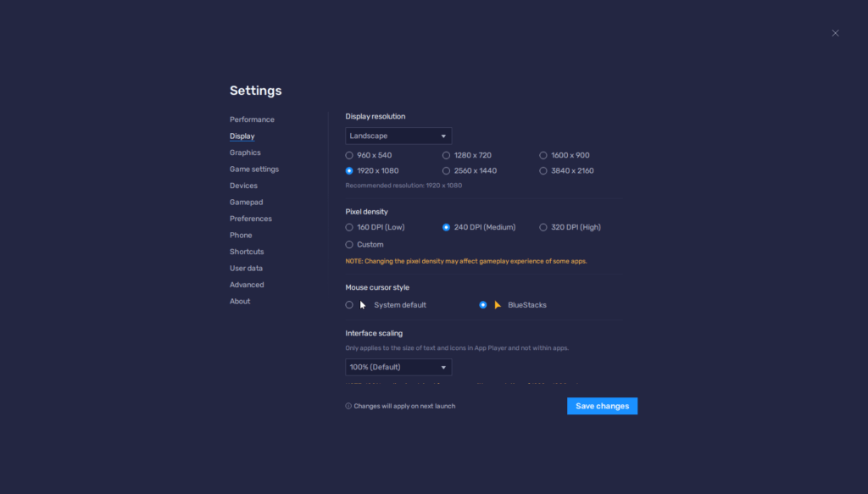Viewport: 868px width, 494px height.
Task: Select BlueStacks mouse cursor style radio
Action: point(482,305)
